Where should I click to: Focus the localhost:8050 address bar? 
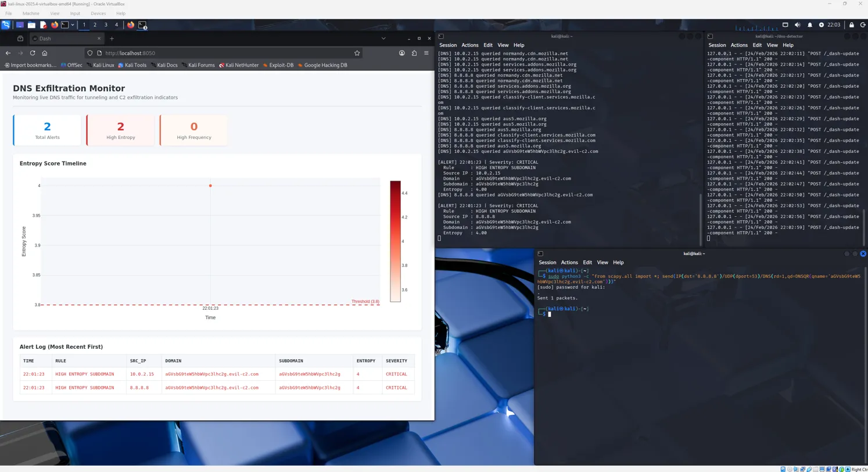(224, 53)
